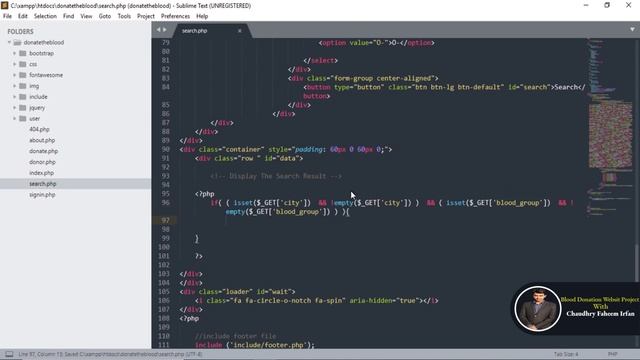The height and width of the screenshot is (360, 640).
Task: Click the 'Display The Search Result' comment
Action: pos(276,176)
